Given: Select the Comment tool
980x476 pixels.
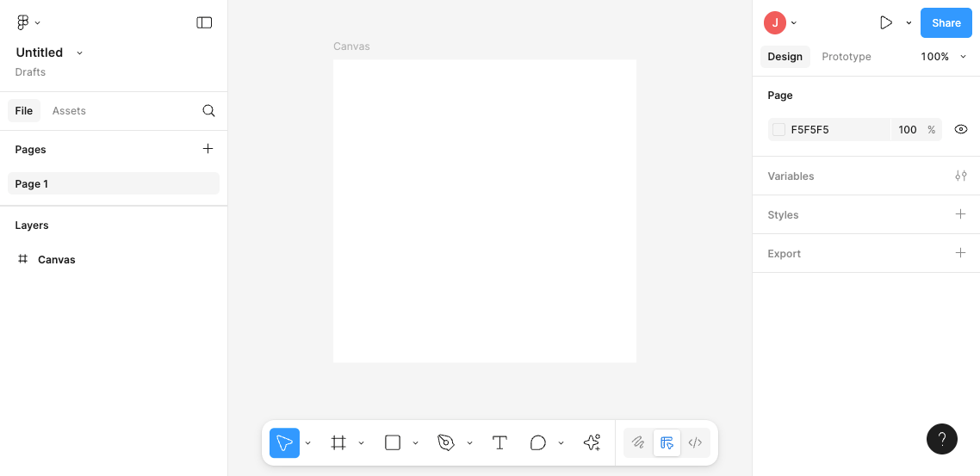Looking at the screenshot, I should coord(538,443).
